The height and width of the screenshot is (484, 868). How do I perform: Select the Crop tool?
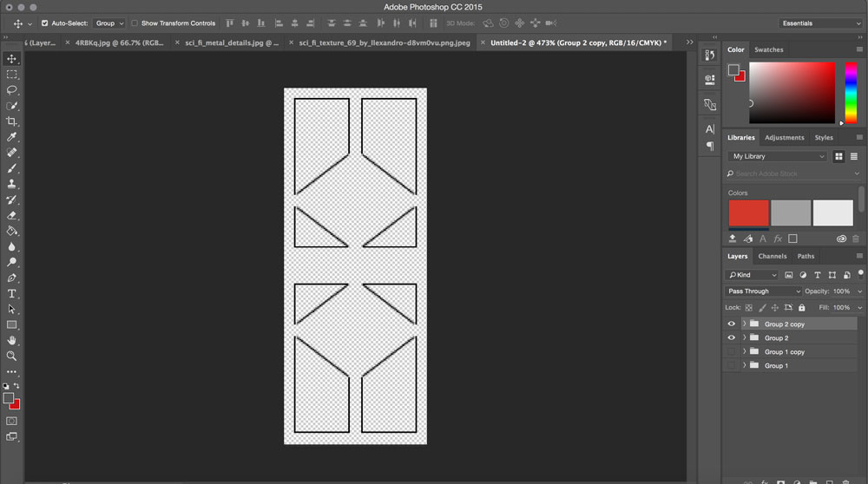(12, 121)
